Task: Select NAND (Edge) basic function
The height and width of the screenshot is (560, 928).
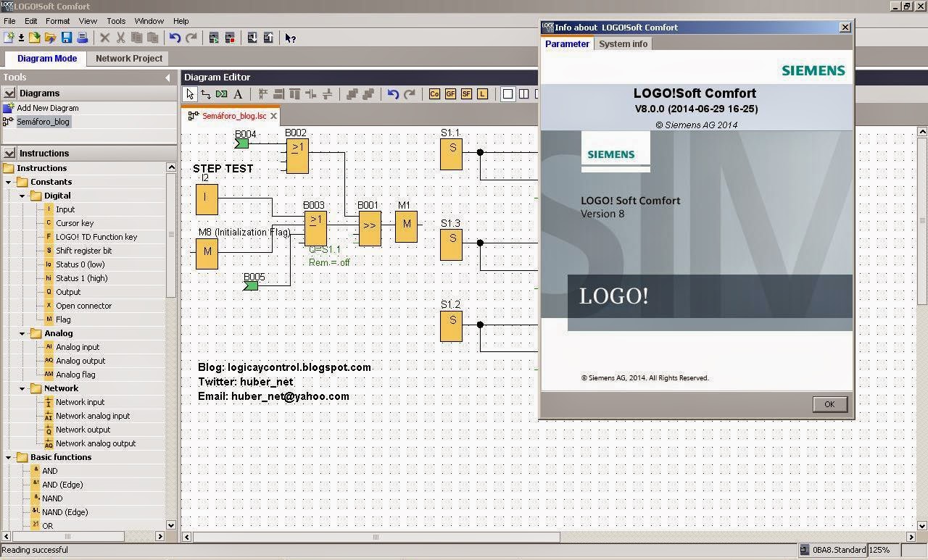Action: [65, 512]
